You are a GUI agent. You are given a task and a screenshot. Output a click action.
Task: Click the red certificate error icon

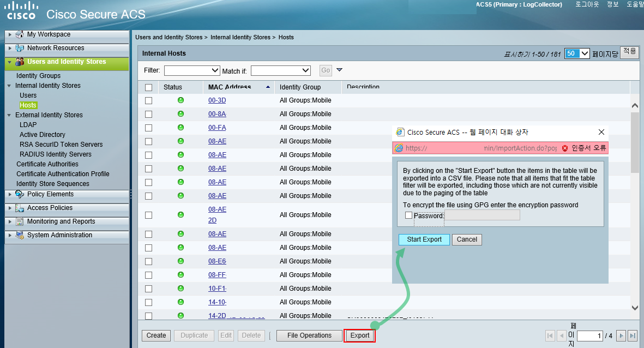(565, 148)
